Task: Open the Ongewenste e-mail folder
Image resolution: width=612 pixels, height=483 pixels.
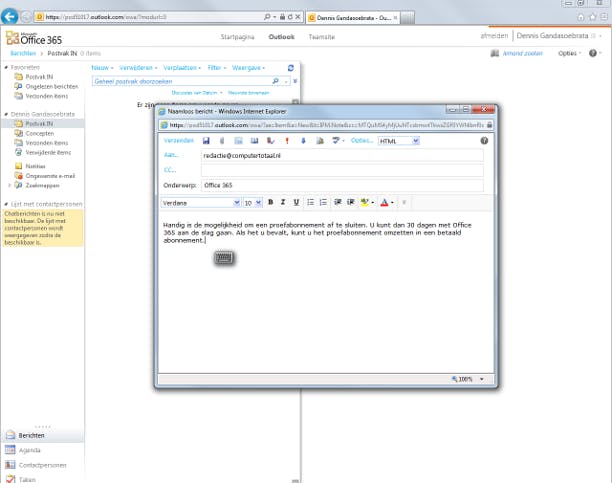Action: click(x=50, y=176)
